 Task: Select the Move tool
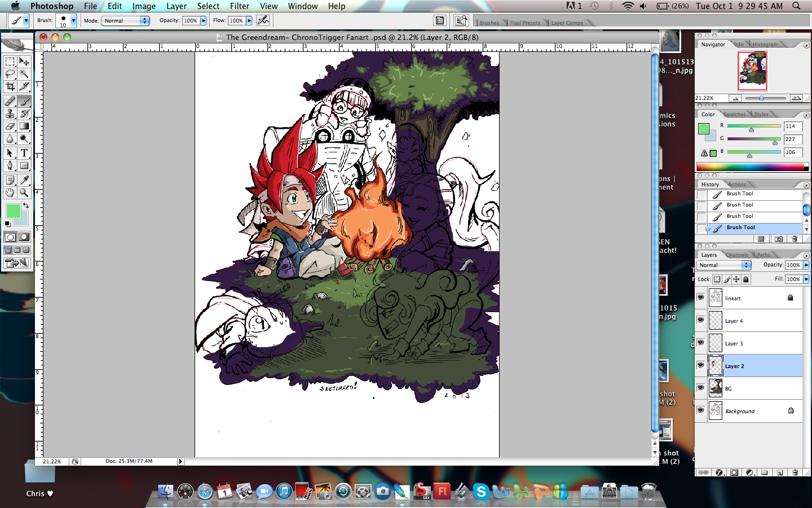tap(24, 62)
